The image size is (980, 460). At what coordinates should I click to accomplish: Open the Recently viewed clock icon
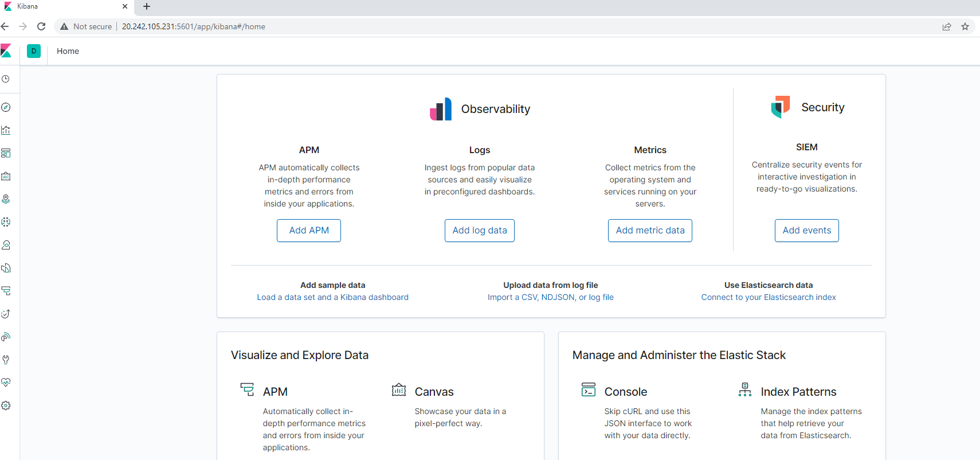coord(6,79)
